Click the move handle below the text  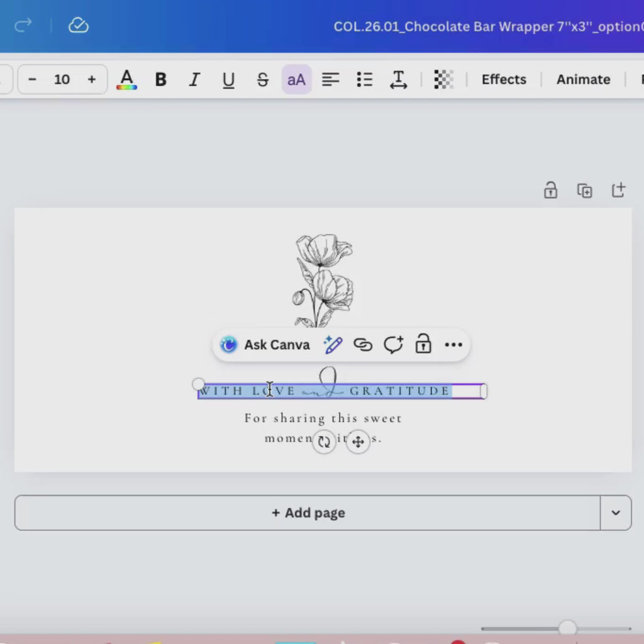[x=358, y=442]
